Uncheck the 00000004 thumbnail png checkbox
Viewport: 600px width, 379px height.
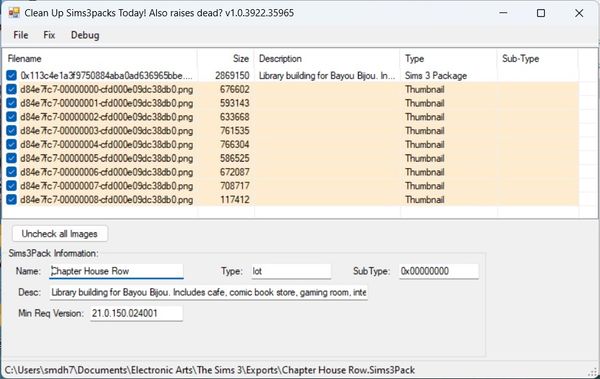[x=11, y=144]
